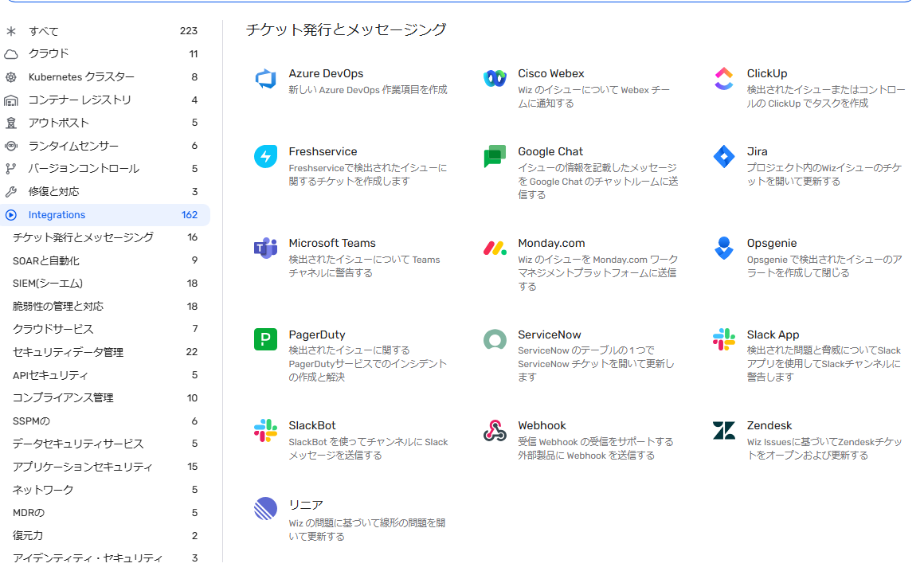Open the Kubernetes クラスター category

[x=81, y=77]
